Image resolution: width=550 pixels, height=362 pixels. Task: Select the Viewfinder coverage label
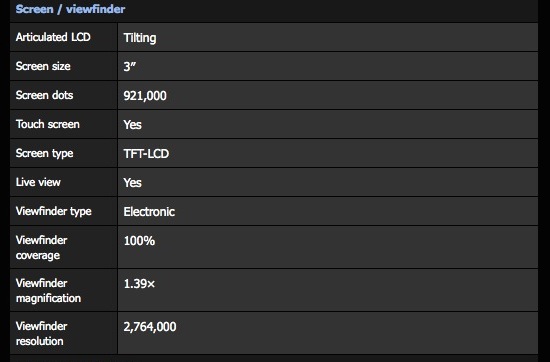point(41,248)
